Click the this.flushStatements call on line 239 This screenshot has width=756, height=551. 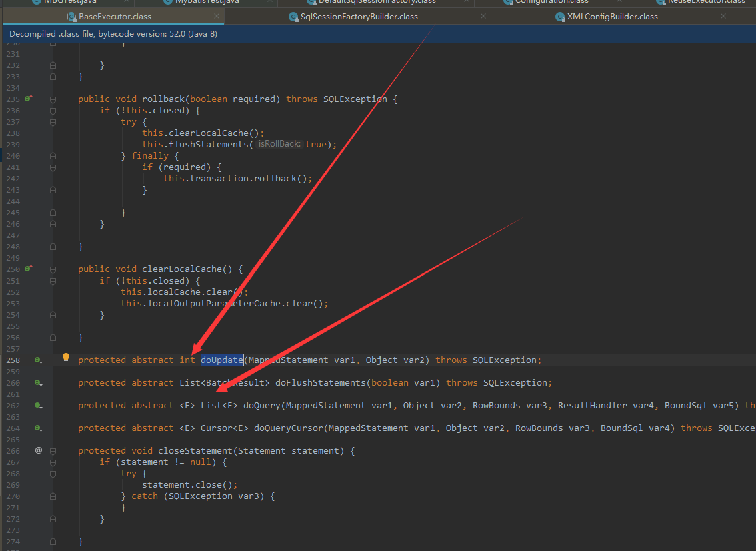coord(195,144)
